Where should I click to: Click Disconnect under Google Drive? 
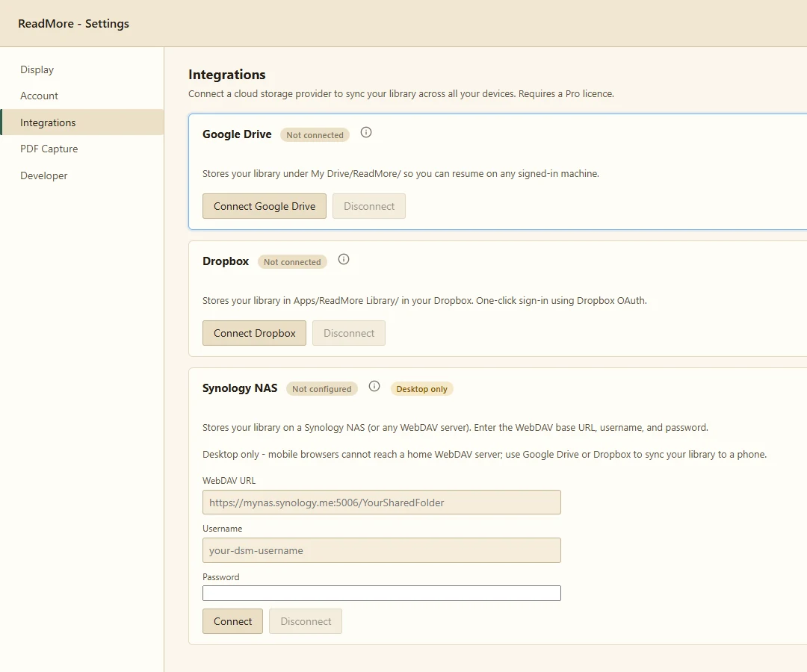tap(369, 206)
